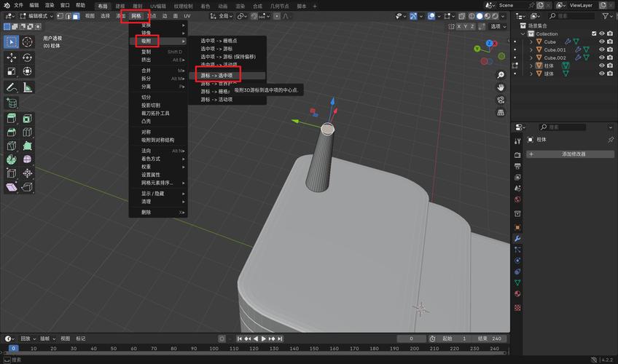Select the Inset Faces tool
Image resolution: width=618 pixels, height=364 pixels.
(27, 119)
